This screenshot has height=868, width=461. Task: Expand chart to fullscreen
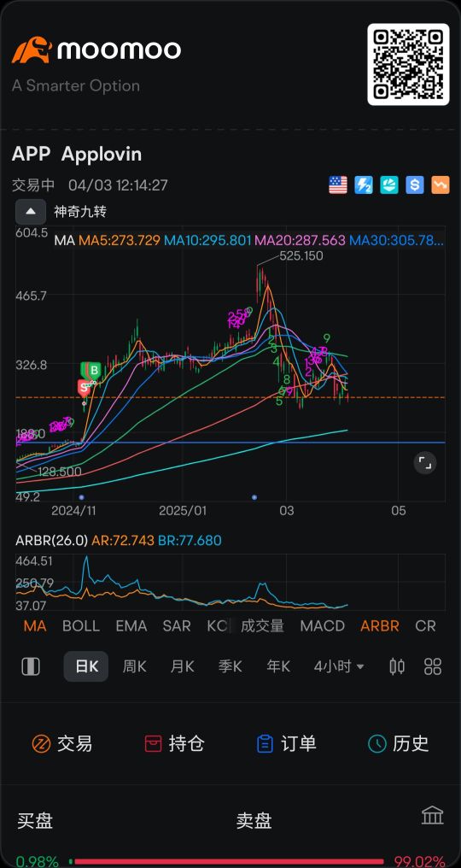(x=425, y=463)
